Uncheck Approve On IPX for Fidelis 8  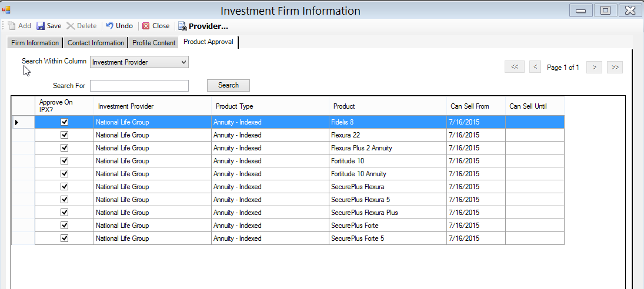pyautogui.click(x=64, y=122)
